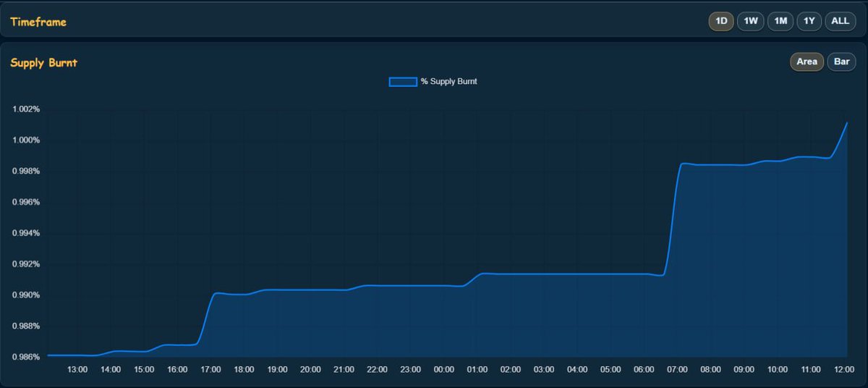The height and width of the screenshot is (388, 868).
Task: Switch chart to Area view
Action: (807, 62)
